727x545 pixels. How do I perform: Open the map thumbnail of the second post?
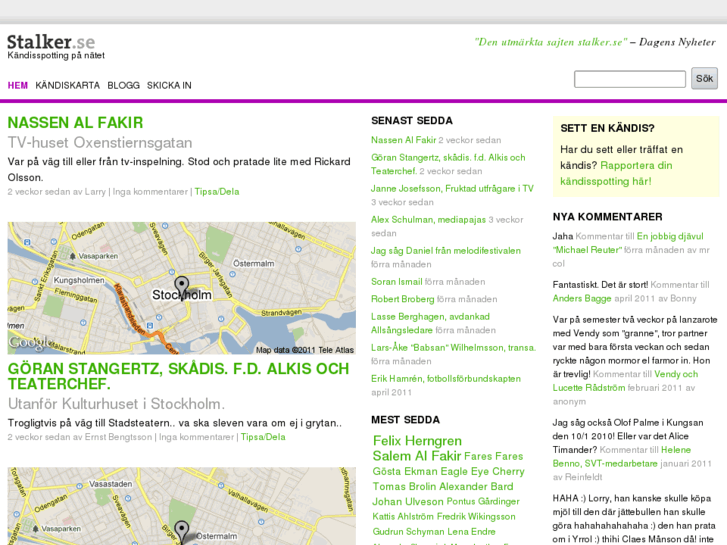(x=182, y=506)
